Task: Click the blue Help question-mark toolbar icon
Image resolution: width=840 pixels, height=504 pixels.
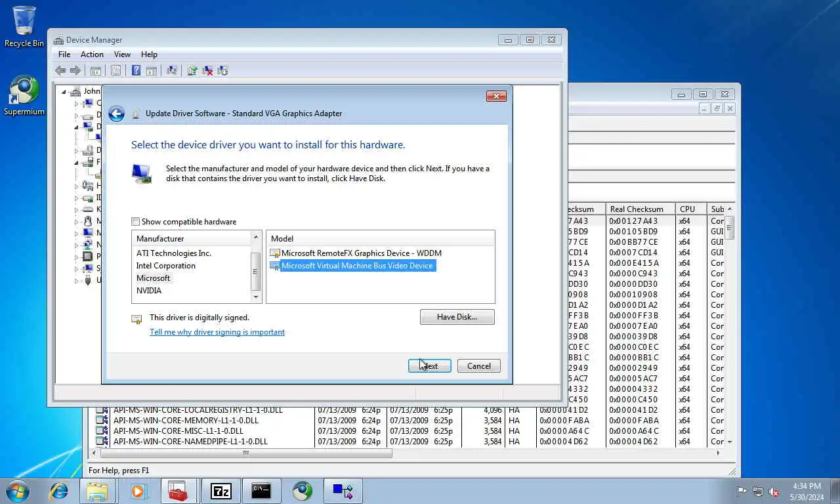Action: pyautogui.click(x=136, y=71)
